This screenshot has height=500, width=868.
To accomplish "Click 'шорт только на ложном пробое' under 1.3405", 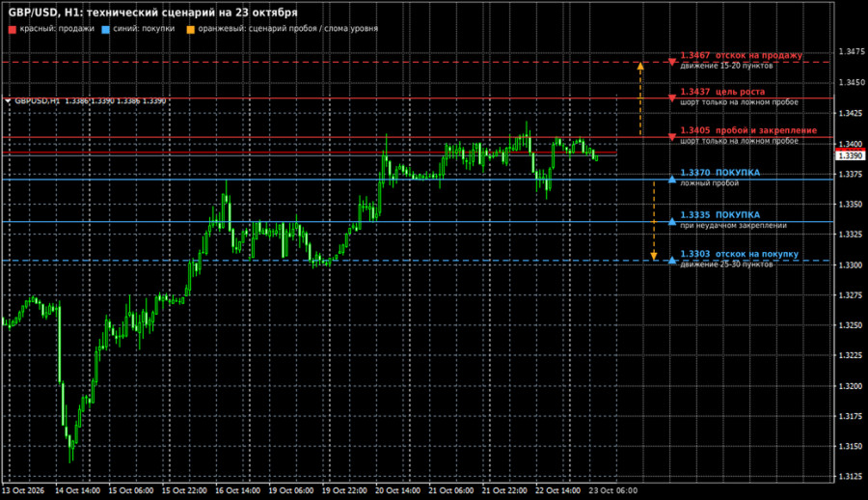I will pyautogui.click(x=739, y=141).
